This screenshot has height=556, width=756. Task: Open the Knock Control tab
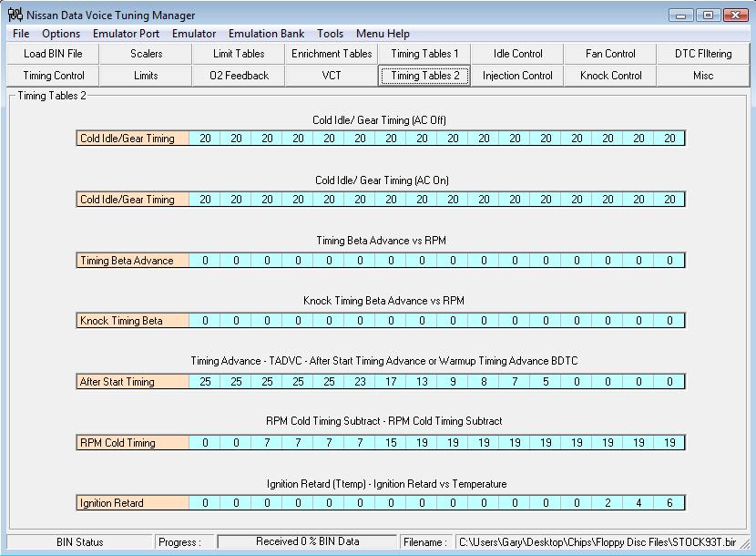point(610,76)
